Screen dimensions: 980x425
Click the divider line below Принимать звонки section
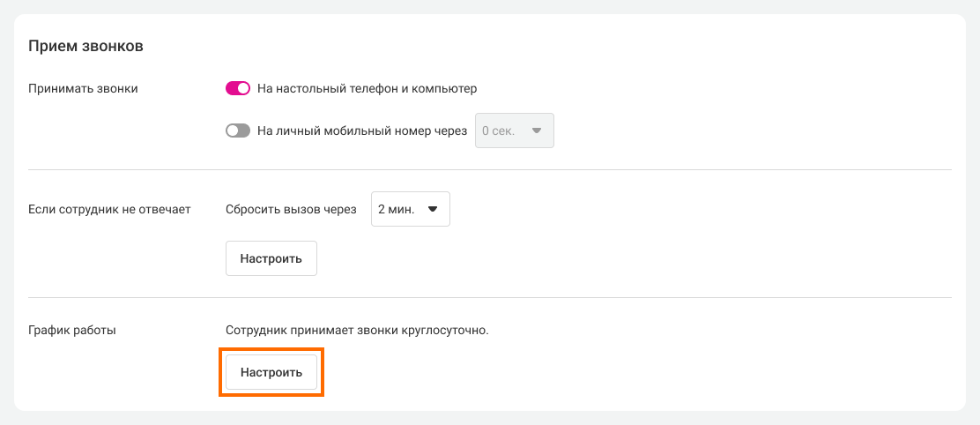coord(490,168)
